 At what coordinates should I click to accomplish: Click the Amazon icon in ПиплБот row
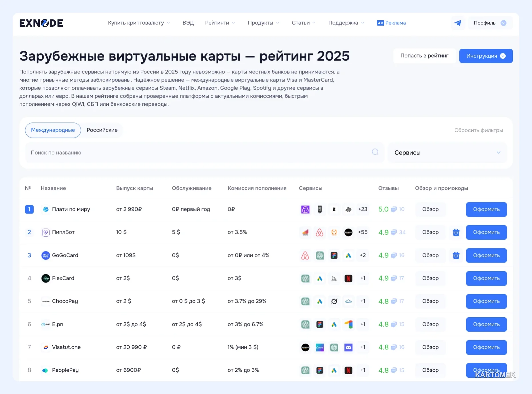click(x=348, y=233)
